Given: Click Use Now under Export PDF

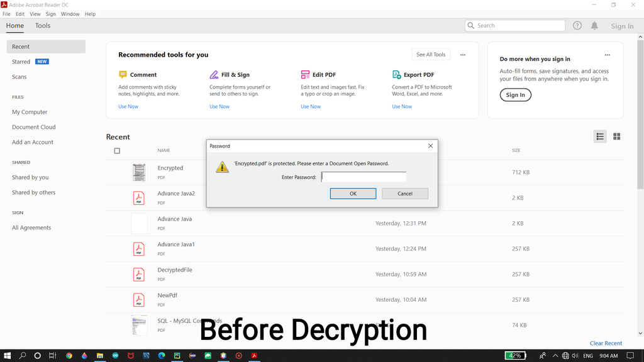Looking at the screenshot, I should [x=402, y=106].
